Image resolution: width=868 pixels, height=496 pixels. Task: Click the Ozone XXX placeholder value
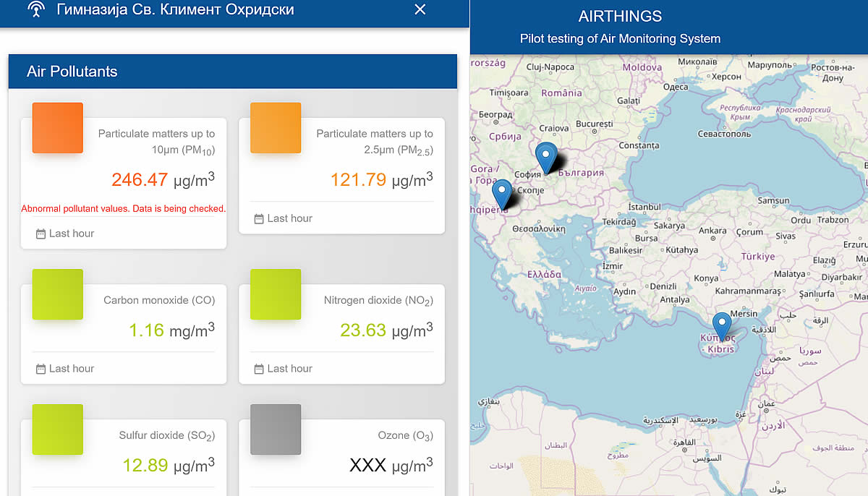tap(367, 465)
